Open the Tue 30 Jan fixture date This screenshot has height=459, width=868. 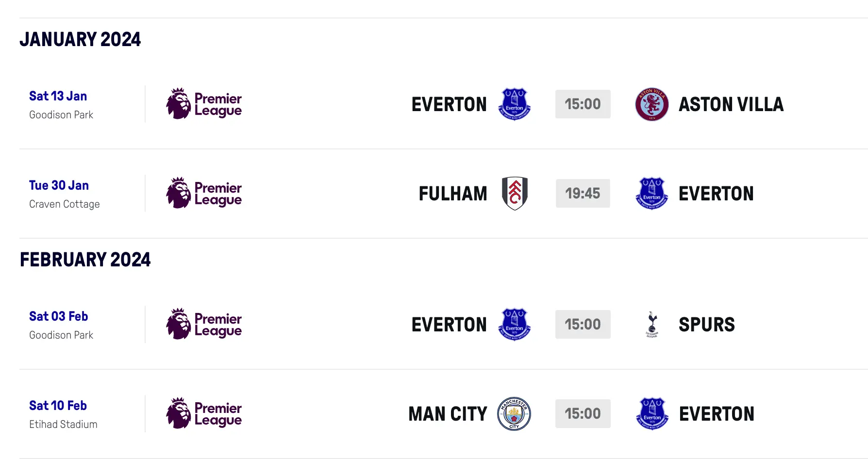point(59,185)
